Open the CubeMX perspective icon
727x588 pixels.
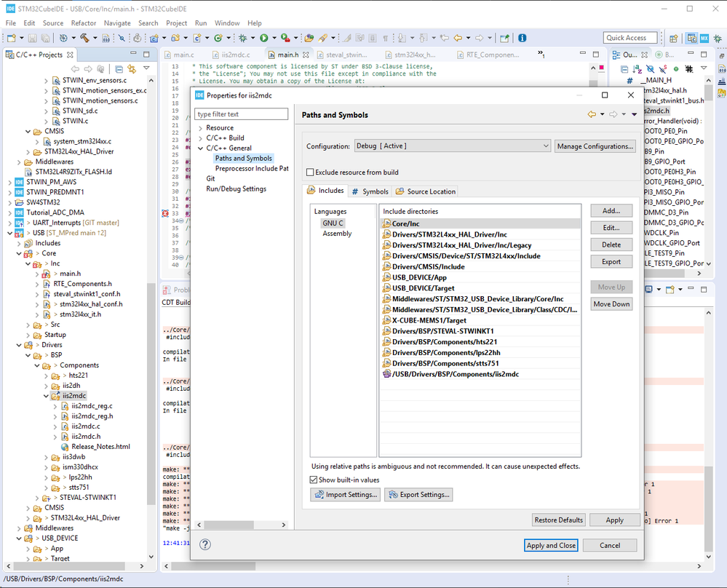704,38
